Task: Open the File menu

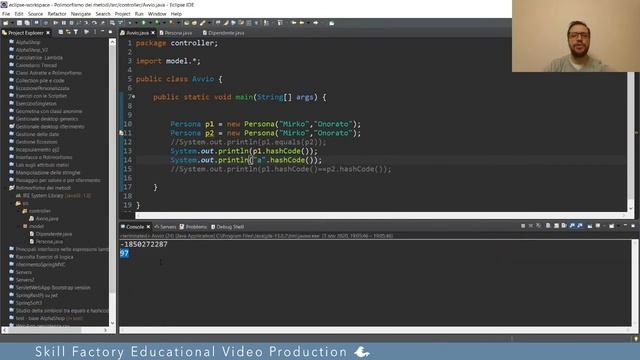Action: [6, 14]
